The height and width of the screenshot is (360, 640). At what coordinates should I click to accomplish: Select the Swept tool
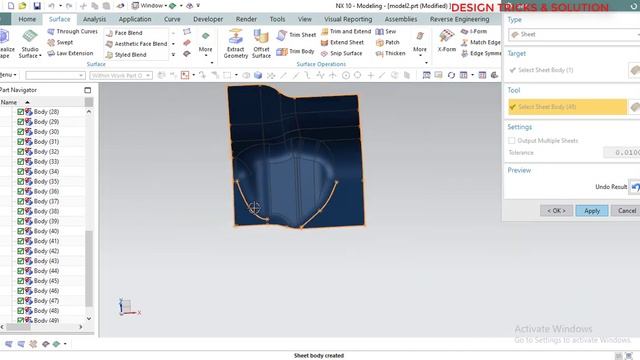pyautogui.click(x=60, y=42)
